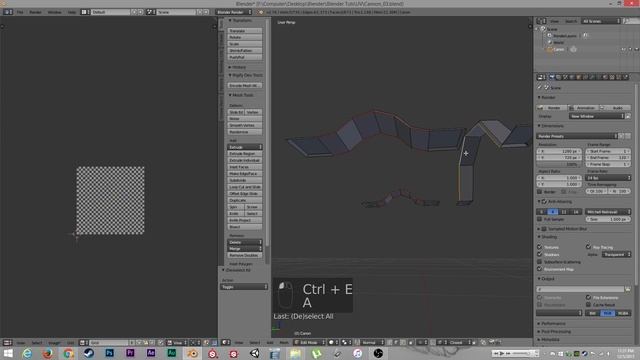Open OBS from the taskbar
This screenshot has height=360, width=640.
378,353
